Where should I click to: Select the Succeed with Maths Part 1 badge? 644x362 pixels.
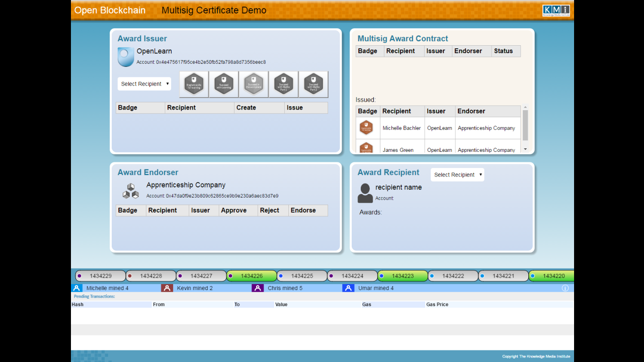point(284,84)
